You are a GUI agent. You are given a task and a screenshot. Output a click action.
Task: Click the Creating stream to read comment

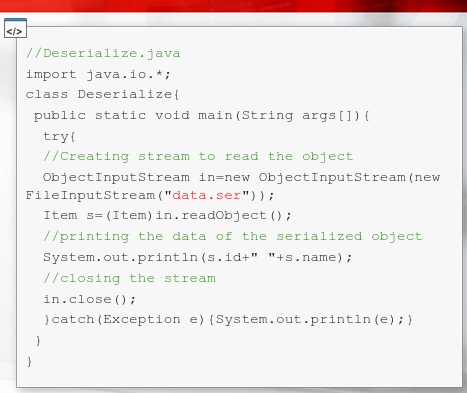pyautogui.click(x=198, y=156)
